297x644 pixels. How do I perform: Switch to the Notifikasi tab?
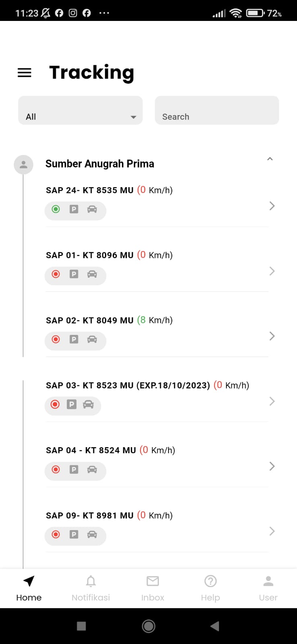91,588
